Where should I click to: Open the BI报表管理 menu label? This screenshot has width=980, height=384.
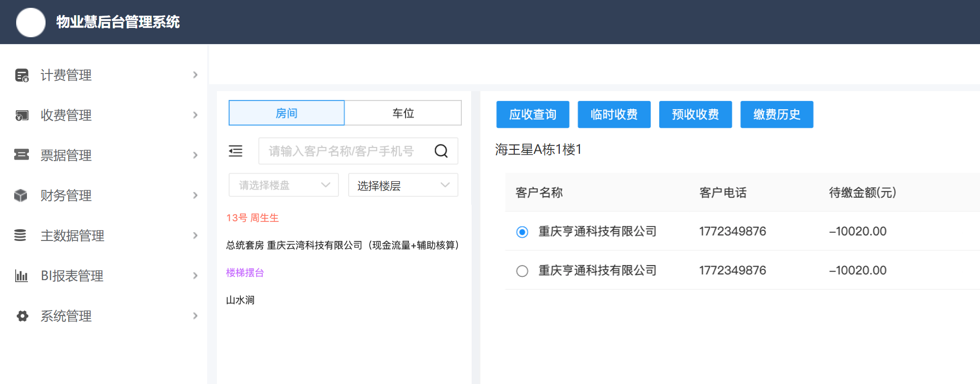pyautogui.click(x=72, y=276)
